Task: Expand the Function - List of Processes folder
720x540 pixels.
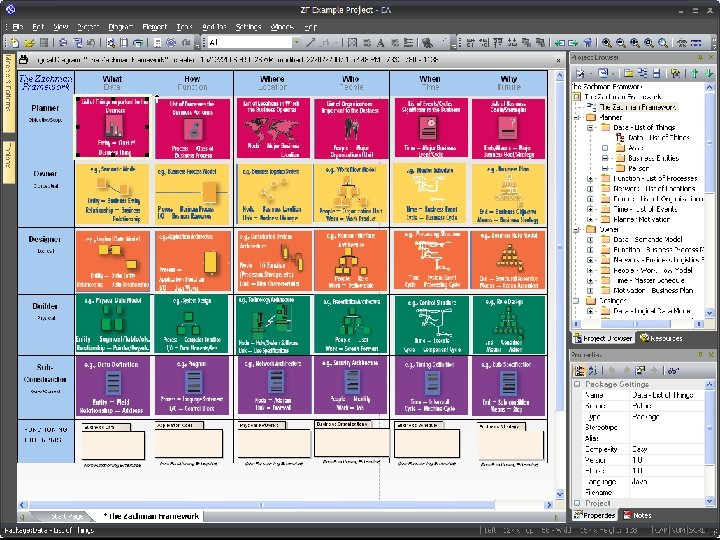Action: click(x=590, y=179)
